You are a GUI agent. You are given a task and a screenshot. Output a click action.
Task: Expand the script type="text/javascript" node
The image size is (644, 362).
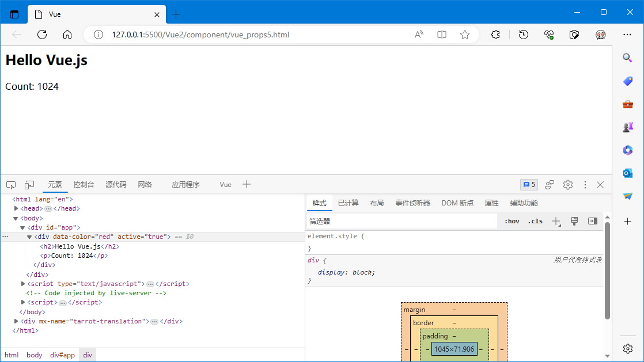[x=23, y=284]
